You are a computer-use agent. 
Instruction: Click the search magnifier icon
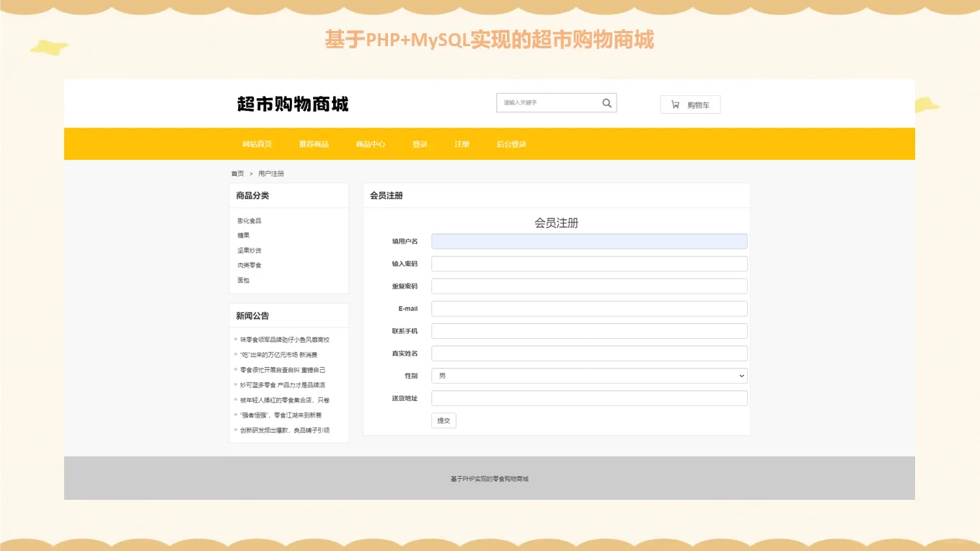(x=606, y=102)
